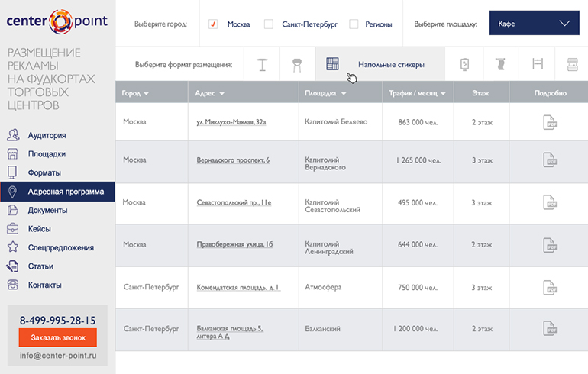
Task: Click the Center Point logo
Action: coord(57,21)
